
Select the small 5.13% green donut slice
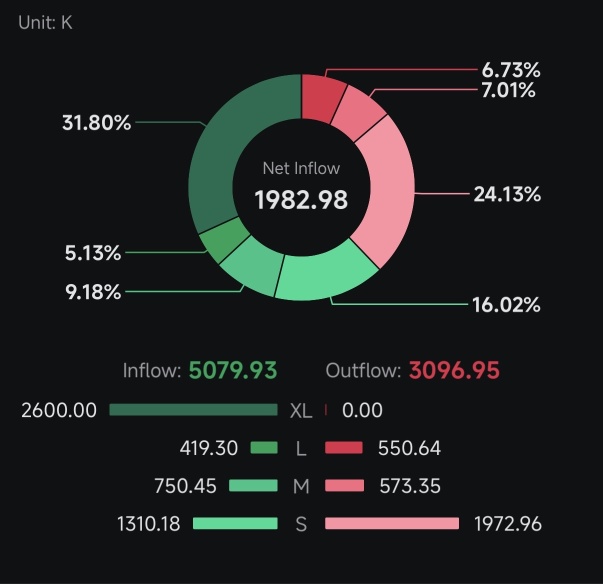[x=221, y=240]
